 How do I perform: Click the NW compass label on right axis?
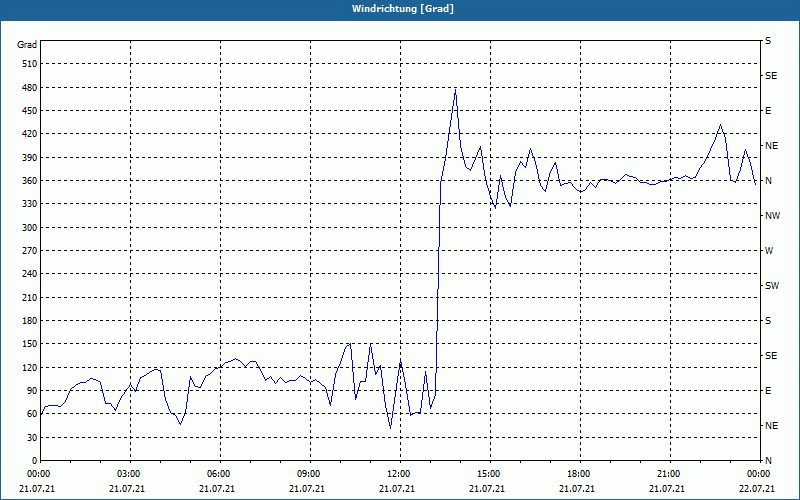(772, 216)
